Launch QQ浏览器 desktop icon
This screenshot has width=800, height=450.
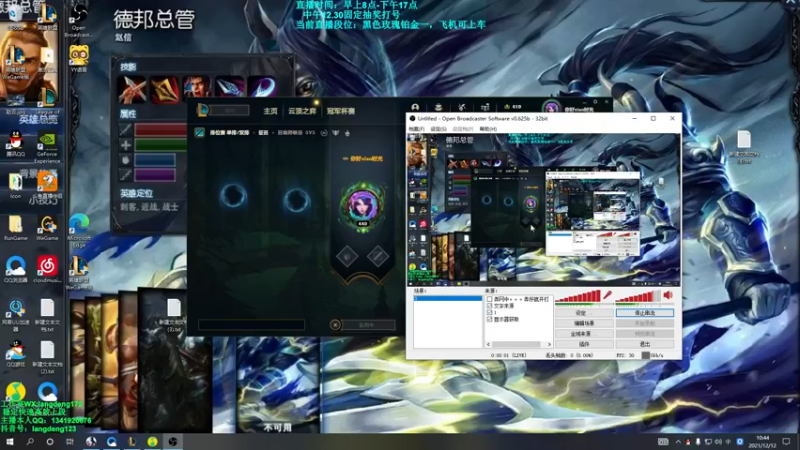(16, 269)
